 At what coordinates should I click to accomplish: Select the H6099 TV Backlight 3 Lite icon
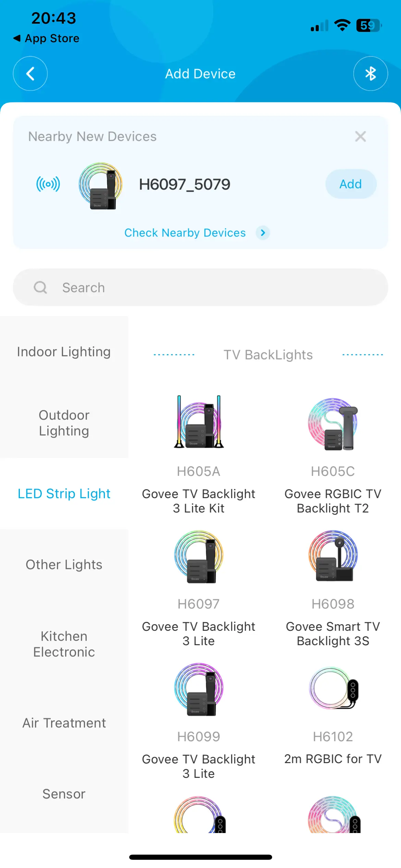pyautogui.click(x=199, y=689)
